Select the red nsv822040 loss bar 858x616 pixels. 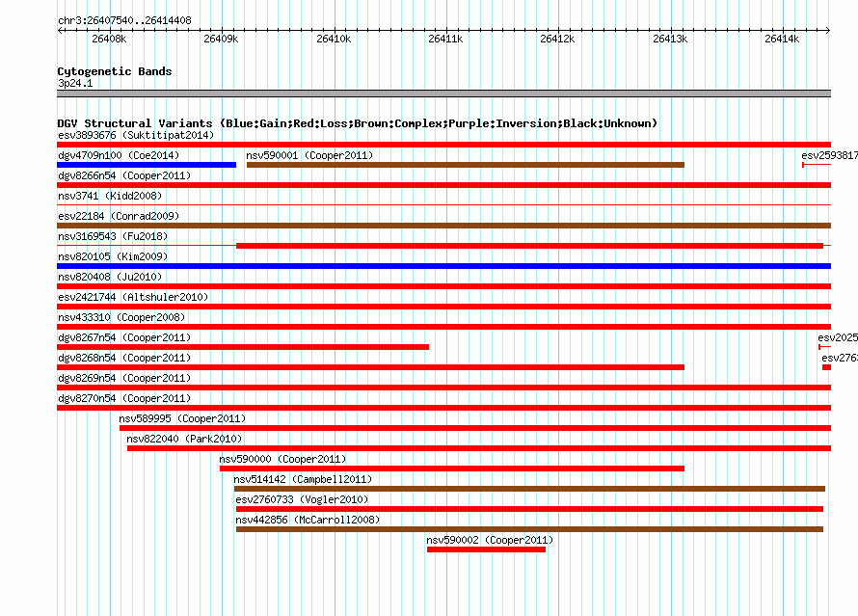point(479,448)
